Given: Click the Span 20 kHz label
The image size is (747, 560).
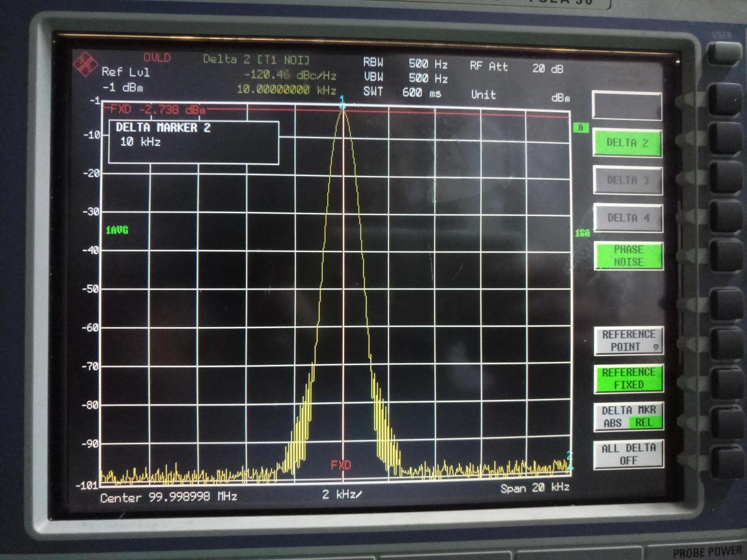Looking at the screenshot, I should 535,488.
